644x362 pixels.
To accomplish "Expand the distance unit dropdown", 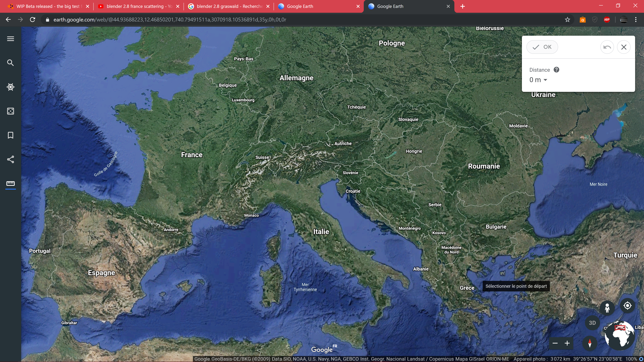I will click(546, 80).
